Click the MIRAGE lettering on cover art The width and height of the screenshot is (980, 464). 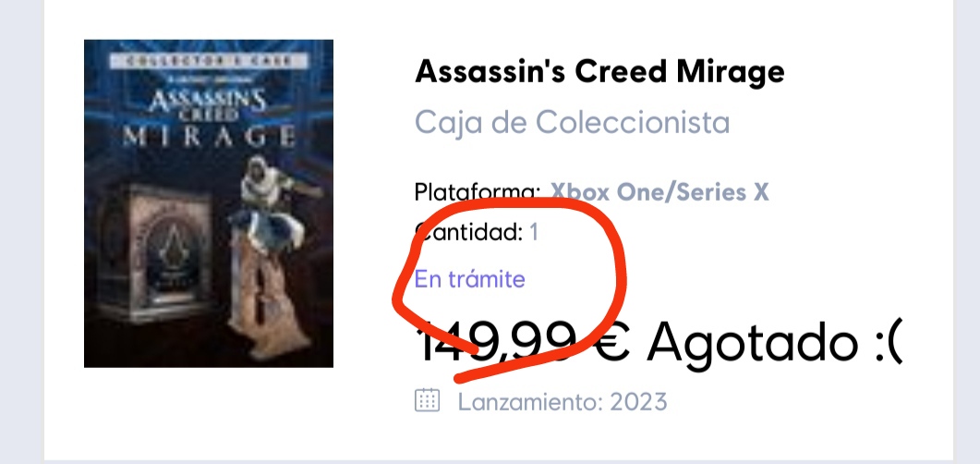[209, 136]
